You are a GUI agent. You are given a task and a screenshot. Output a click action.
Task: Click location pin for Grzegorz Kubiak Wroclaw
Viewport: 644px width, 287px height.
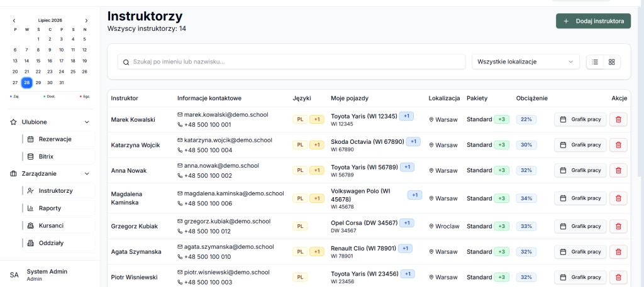pos(431,226)
